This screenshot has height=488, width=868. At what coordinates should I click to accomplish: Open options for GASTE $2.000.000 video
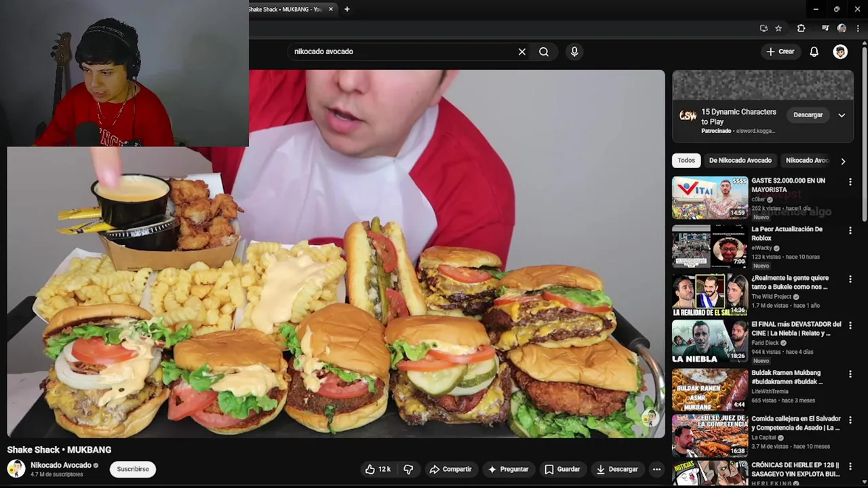(850, 182)
